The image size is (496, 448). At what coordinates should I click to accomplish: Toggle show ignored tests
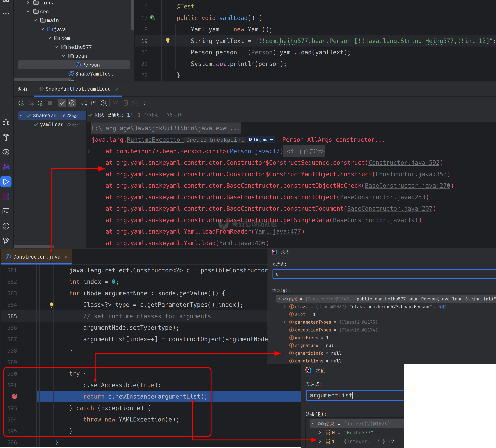point(72,103)
